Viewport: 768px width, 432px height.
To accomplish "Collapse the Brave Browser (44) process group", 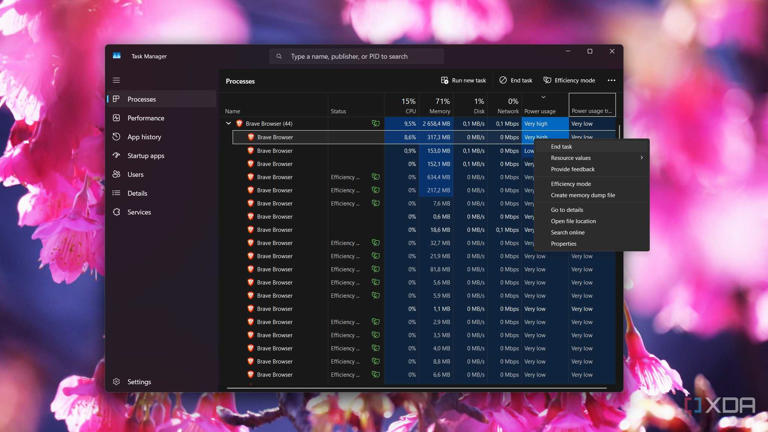I will tap(228, 124).
